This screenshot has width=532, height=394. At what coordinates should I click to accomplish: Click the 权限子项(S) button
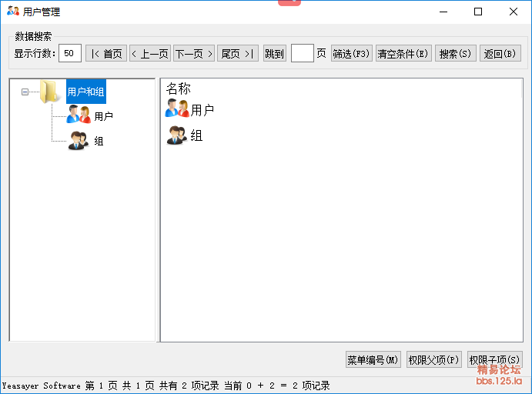[495, 359]
